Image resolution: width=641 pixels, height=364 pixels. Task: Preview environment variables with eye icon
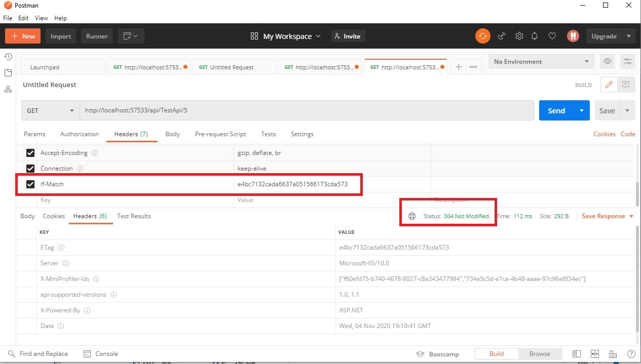point(607,61)
